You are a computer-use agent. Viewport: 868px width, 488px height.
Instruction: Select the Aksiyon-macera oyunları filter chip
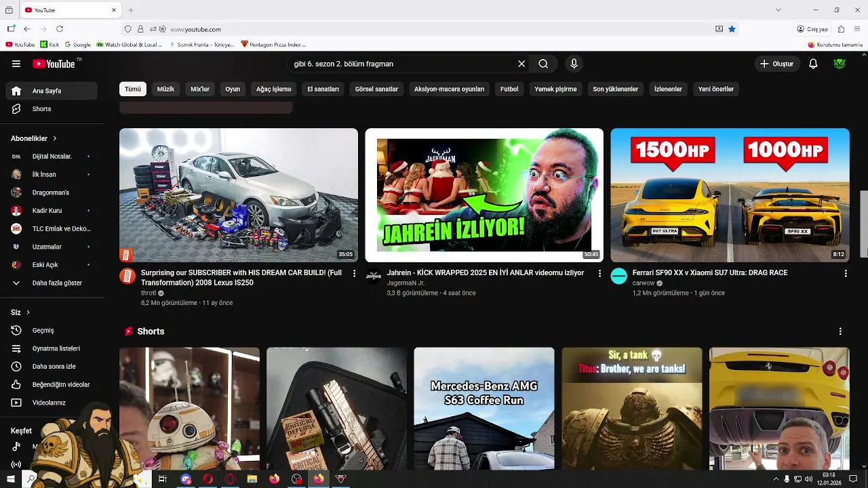[449, 89]
